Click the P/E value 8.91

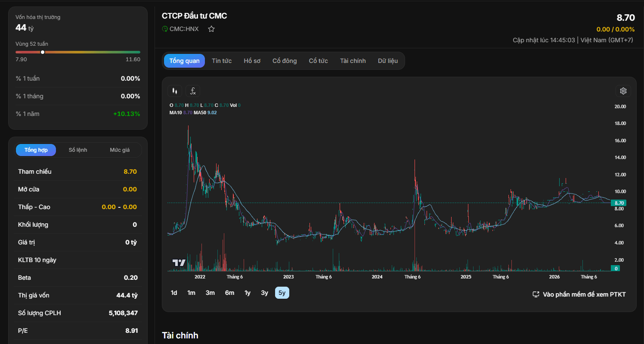pos(131,331)
